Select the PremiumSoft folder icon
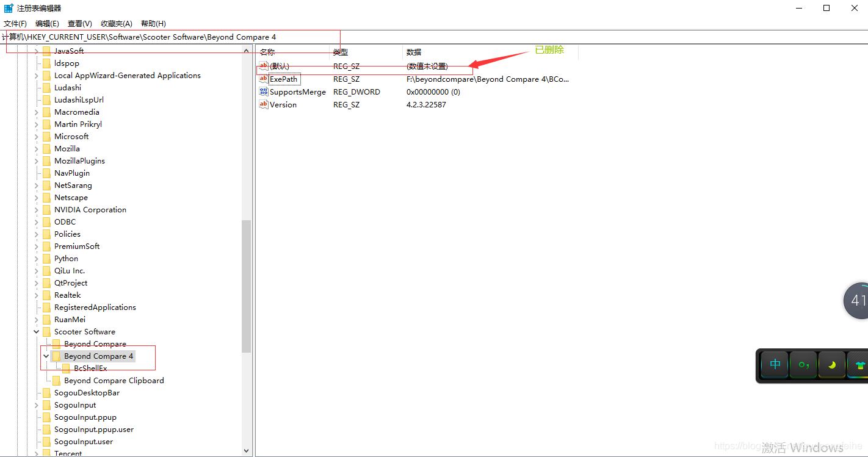 [47, 246]
